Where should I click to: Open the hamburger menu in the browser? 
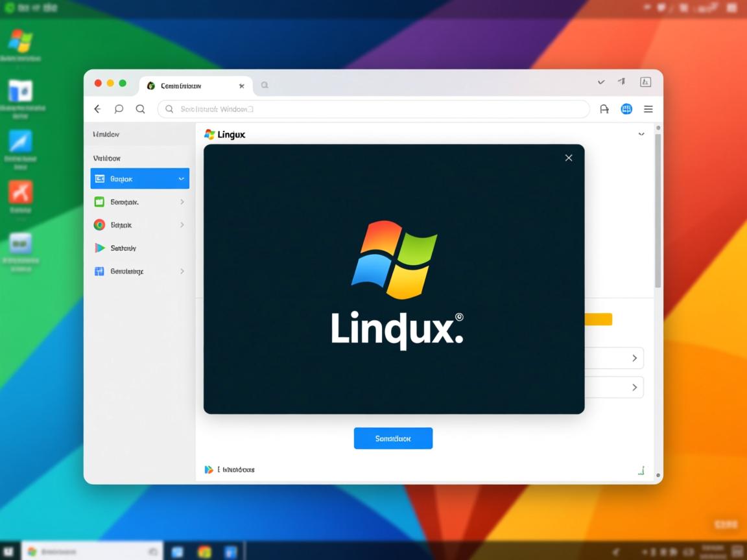648,109
